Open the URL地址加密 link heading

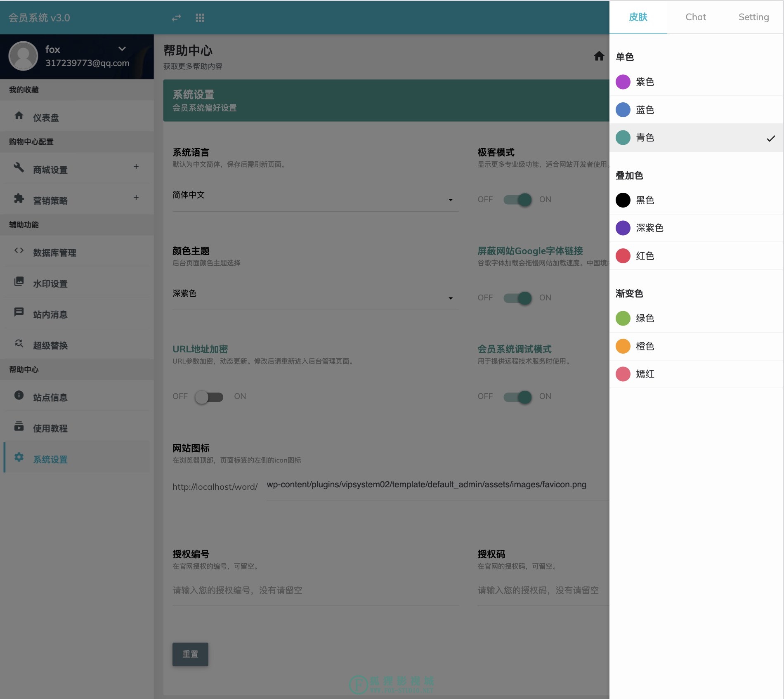[200, 349]
